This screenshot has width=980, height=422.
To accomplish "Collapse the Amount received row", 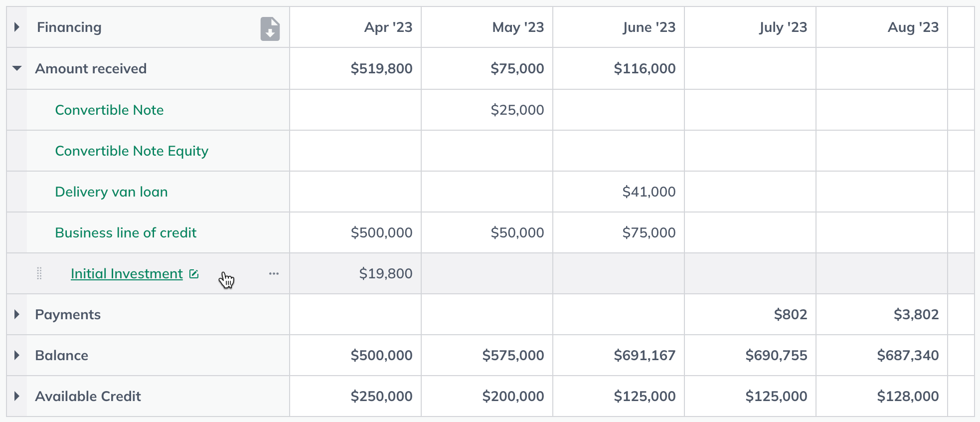I will (17, 68).
